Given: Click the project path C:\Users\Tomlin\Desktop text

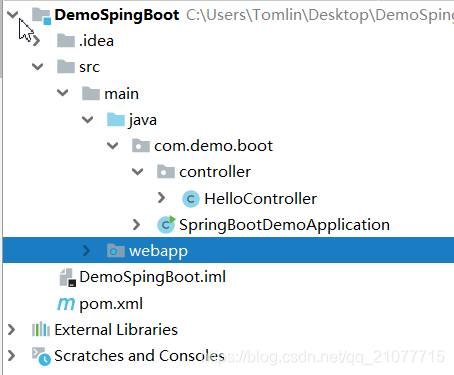Looking at the screenshot, I should click(x=320, y=15).
